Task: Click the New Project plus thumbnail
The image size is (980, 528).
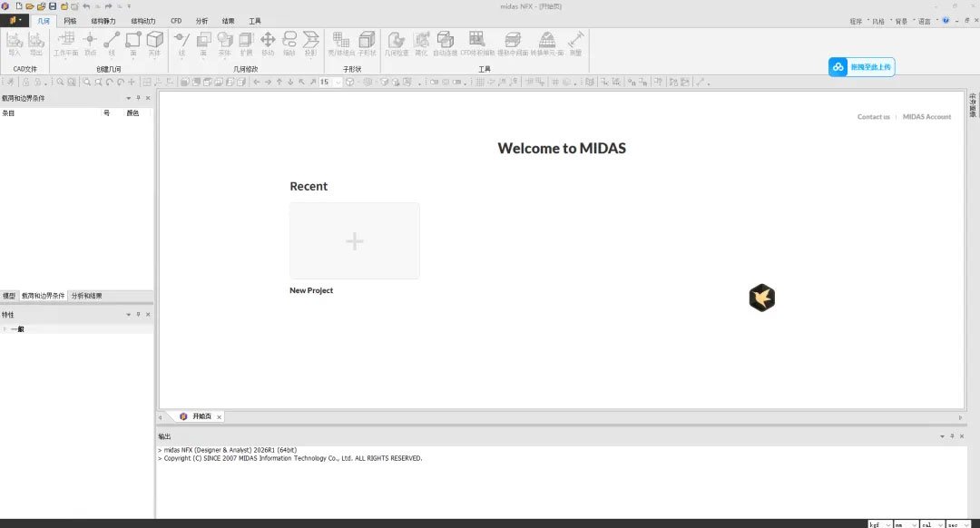Action: [x=355, y=240]
